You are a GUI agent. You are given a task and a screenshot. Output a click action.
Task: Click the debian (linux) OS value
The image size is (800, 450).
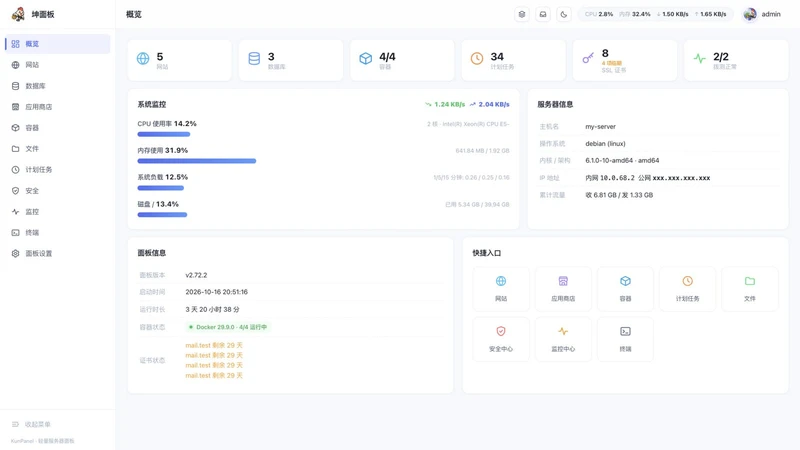[605, 143]
